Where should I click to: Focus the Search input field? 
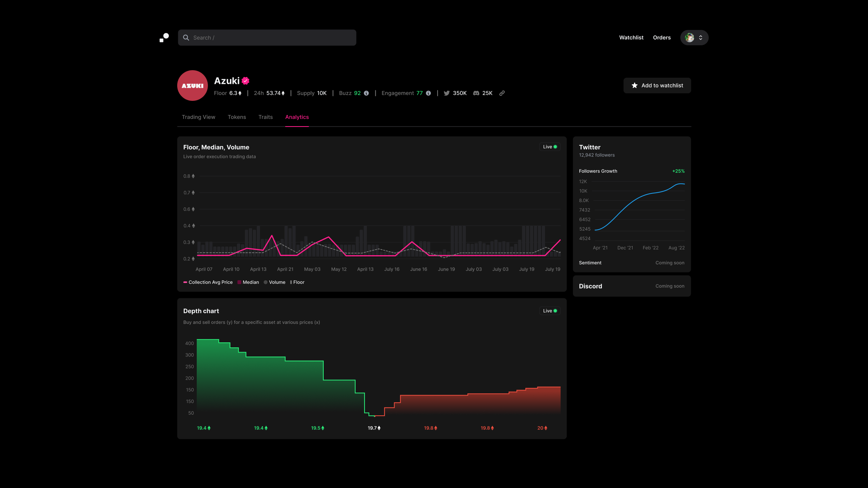(267, 38)
